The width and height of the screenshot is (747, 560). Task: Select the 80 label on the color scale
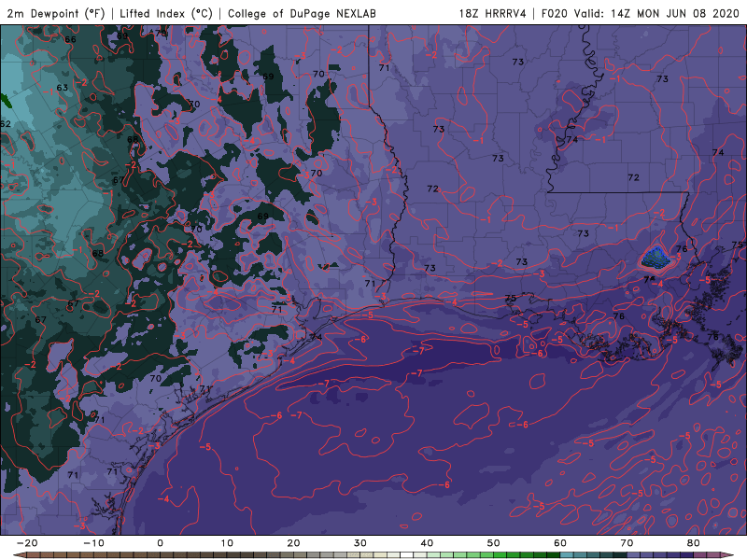(x=693, y=543)
